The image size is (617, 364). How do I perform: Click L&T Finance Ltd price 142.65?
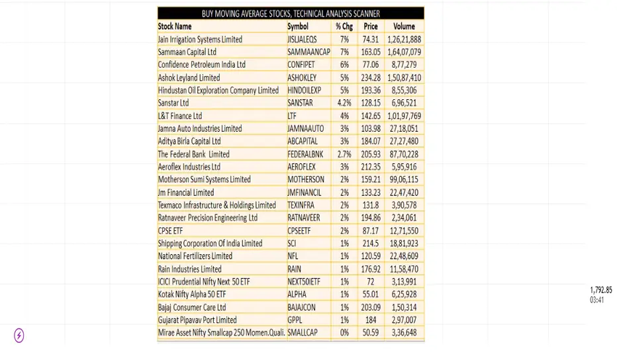371,116
